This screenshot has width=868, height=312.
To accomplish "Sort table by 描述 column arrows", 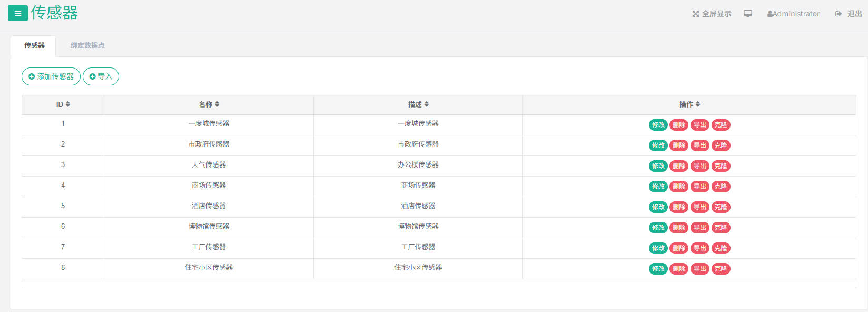I will click(427, 104).
